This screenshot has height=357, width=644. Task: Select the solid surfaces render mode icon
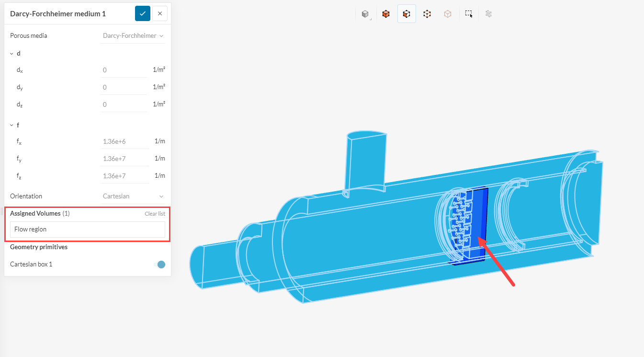click(386, 14)
